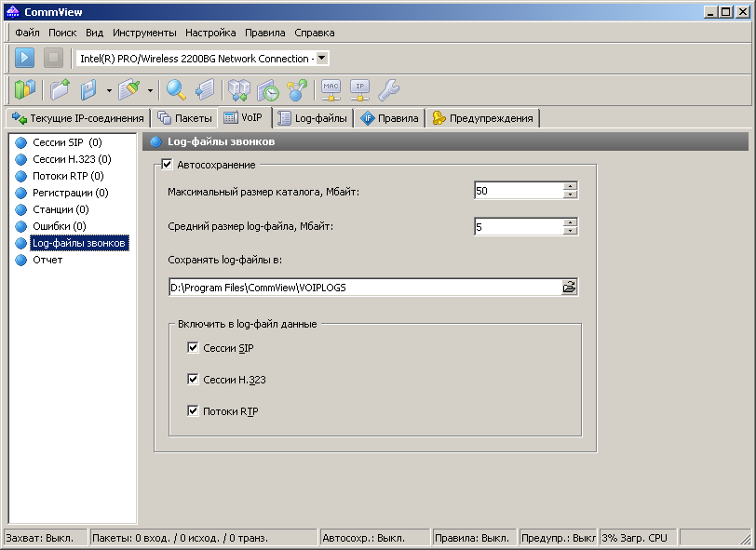Click the Предупр.: Выкл status entry
The width and height of the screenshot is (756, 550).
(558, 538)
